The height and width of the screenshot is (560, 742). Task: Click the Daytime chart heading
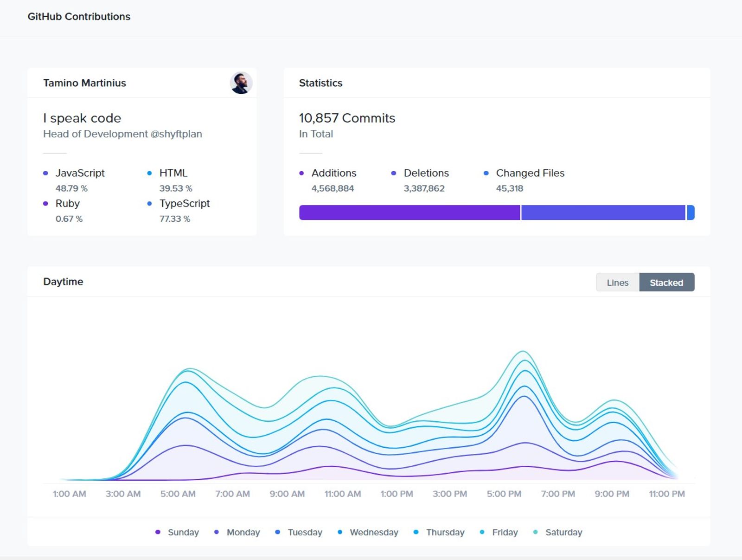pyautogui.click(x=63, y=282)
